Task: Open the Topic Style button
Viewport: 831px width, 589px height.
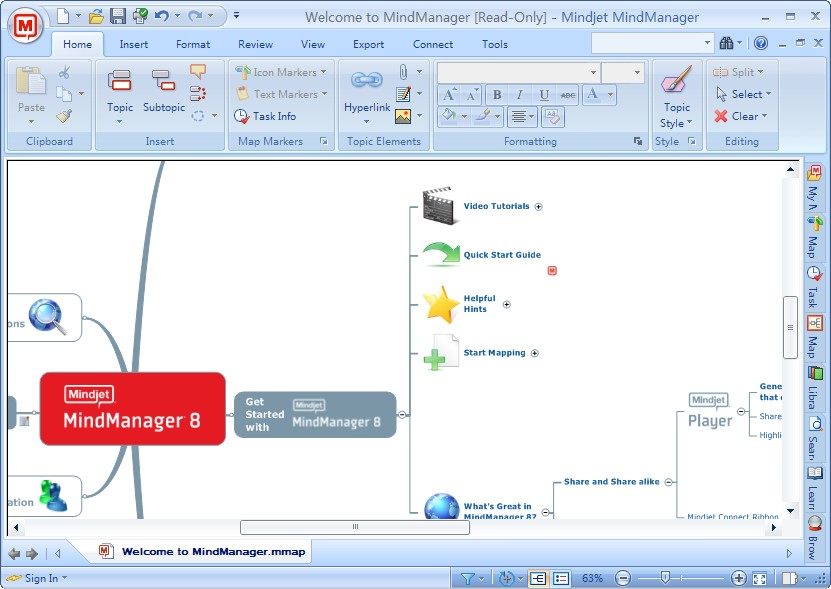Action: point(677,98)
